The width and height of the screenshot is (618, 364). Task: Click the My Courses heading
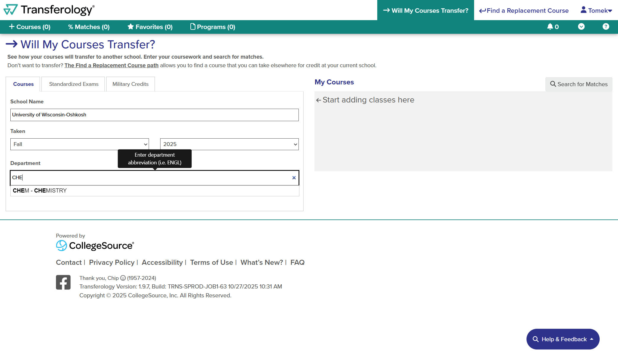[x=334, y=82]
